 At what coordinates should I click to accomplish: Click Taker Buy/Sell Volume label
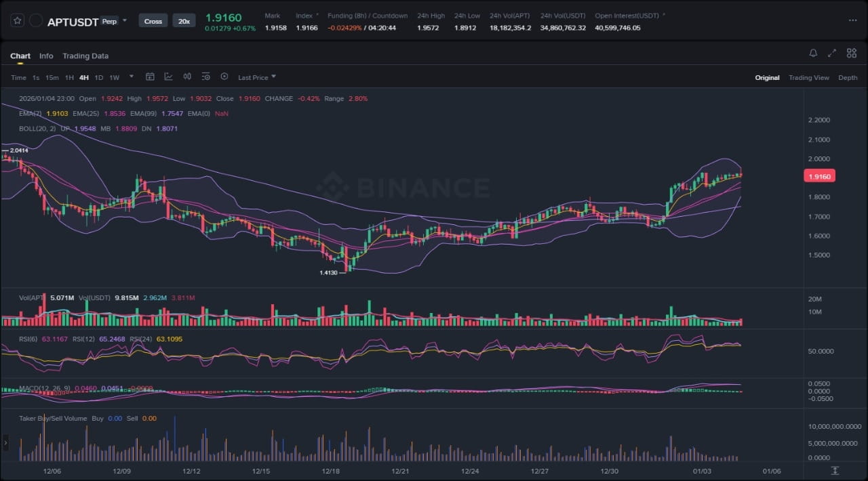click(53, 418)
